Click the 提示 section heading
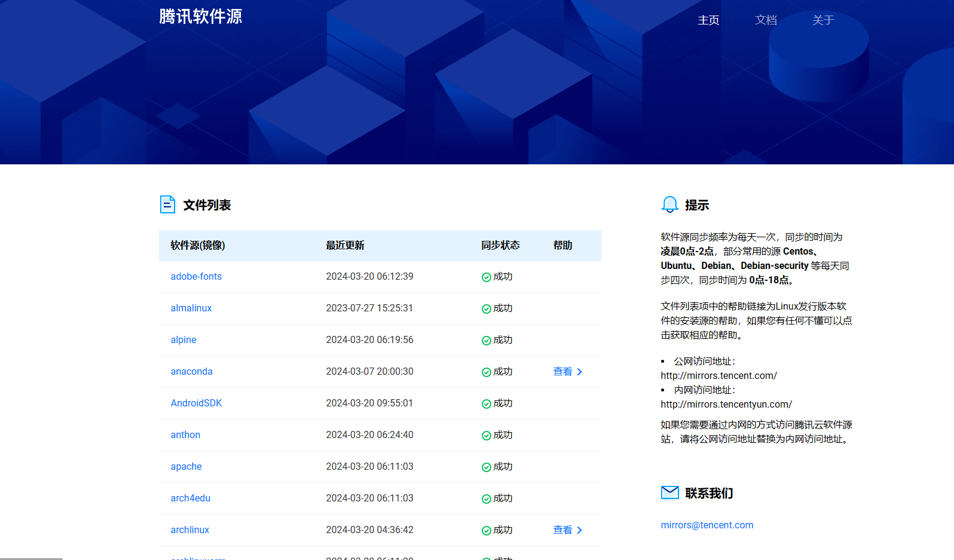 (697, 205)
